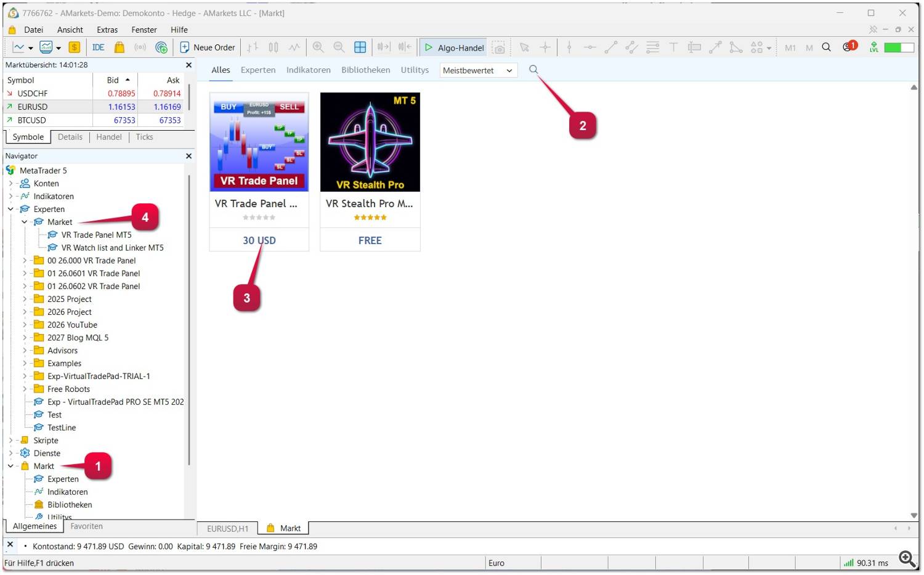Image resolution: width=924 pixels, height=575 pixels.
Task: Open the toolbar search magnifier
Action: coord(827,47)
